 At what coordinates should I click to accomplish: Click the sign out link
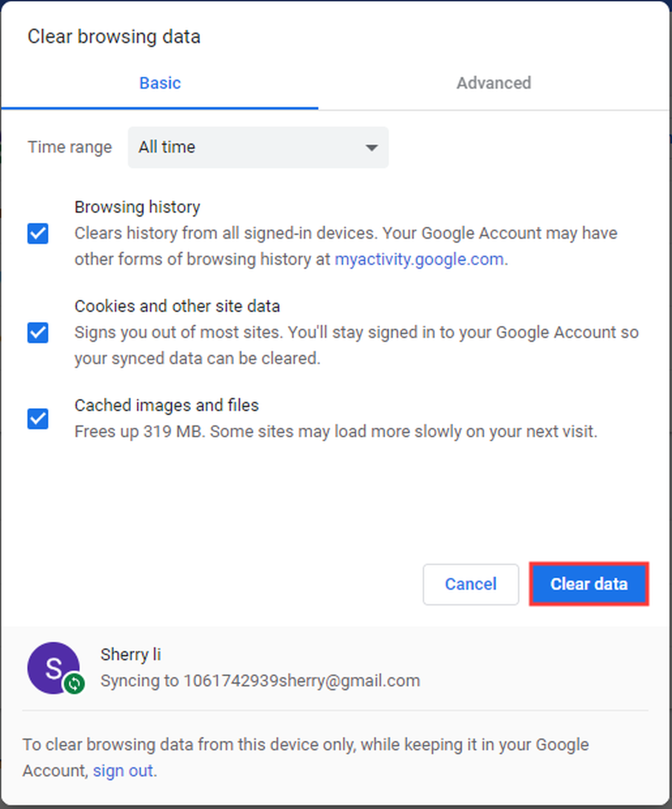tap(123, 771)
